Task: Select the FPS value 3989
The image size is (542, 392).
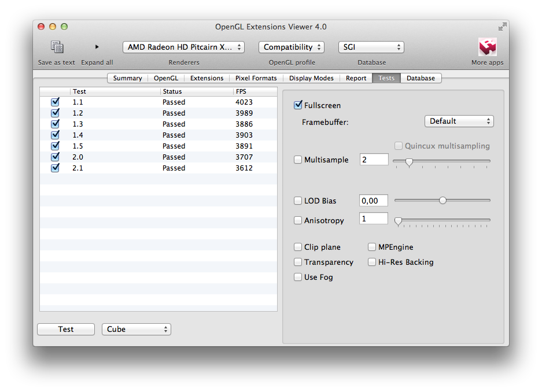Action: click(x=244, y=113)
